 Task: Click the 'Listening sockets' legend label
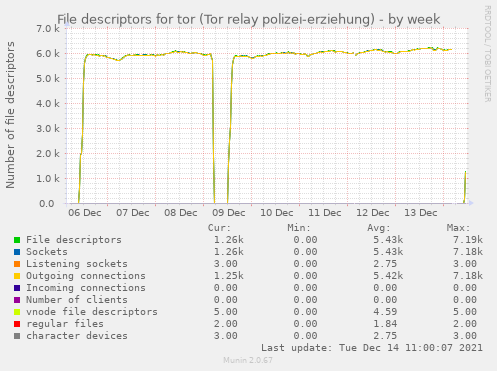tap(77, 264)
